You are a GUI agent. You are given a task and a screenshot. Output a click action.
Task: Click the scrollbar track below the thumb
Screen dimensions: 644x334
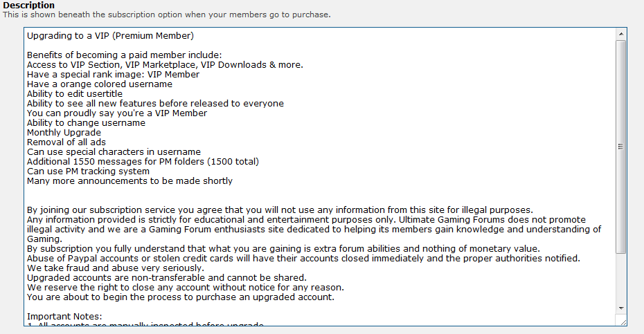(620, 278)
